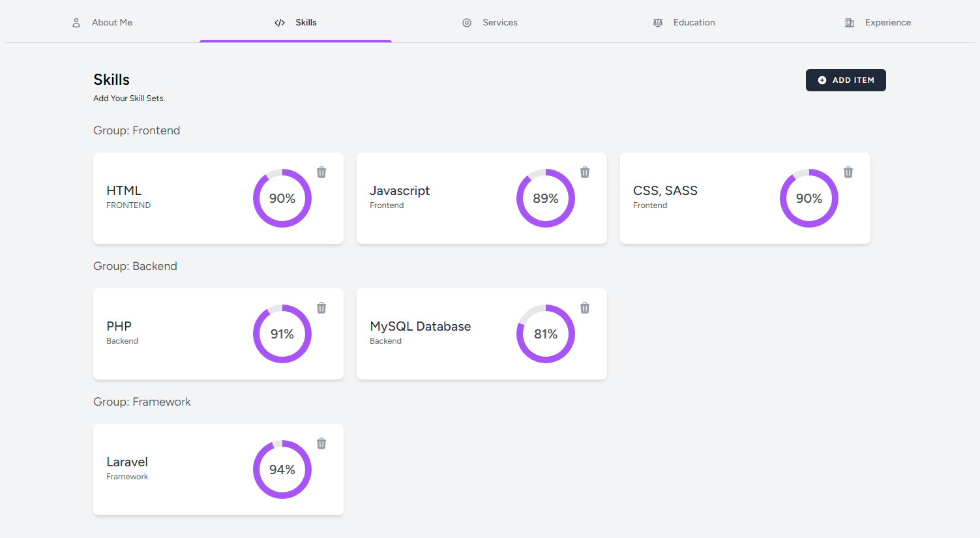This screenshot has height=538, width=980.
Task: Delete the HTML skill via trash icon
Action: click(x=321, y=172)
